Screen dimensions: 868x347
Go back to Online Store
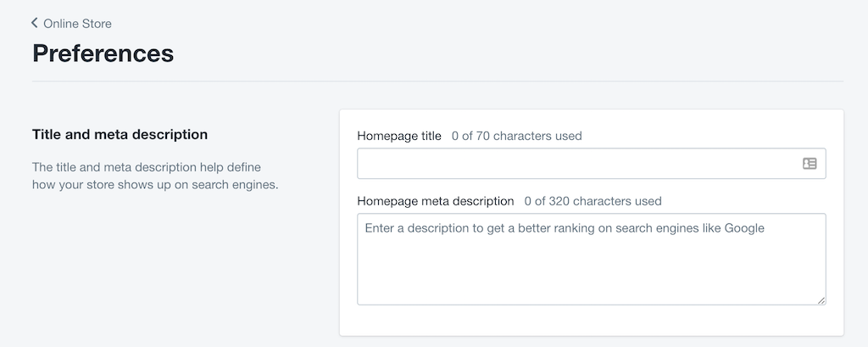click(x=71, y=23)
